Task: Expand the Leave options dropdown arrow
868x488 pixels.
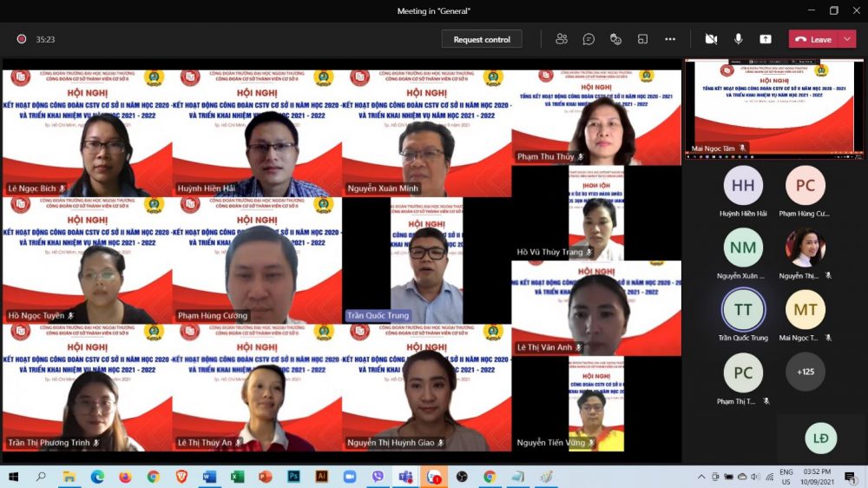Action: coord(847,39)
